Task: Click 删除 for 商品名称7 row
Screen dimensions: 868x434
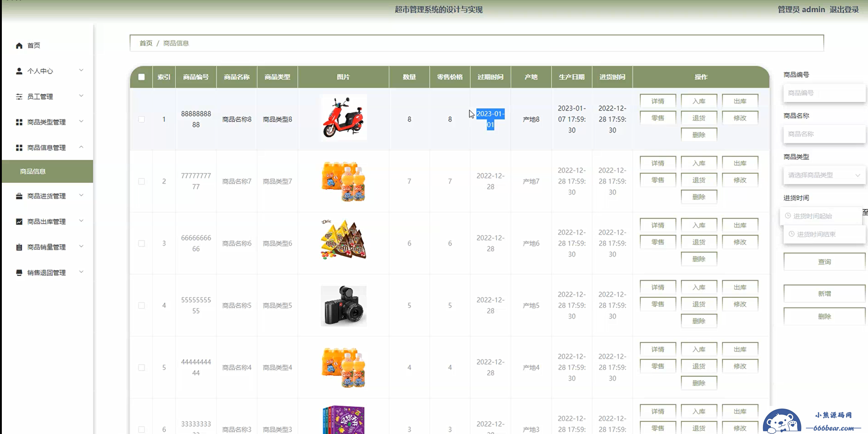Action: pyautogui.click(x=699, y=197)
